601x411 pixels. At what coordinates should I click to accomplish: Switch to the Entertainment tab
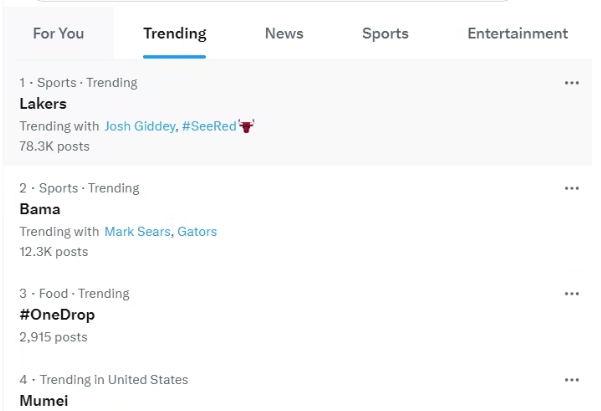517,33
